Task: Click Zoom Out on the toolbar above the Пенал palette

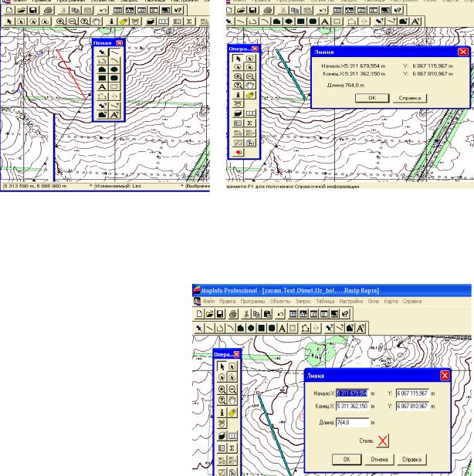Action: point(73,22)
